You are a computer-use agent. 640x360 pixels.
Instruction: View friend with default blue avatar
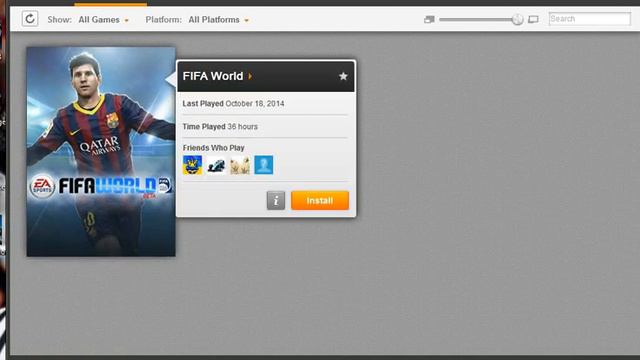tap(264, 165)
